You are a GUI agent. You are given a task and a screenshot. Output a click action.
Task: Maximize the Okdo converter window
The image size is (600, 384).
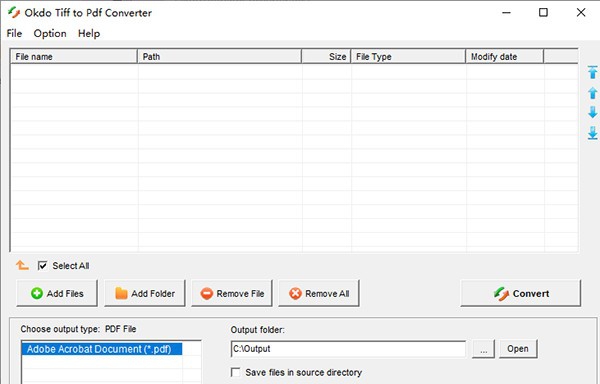543,13
